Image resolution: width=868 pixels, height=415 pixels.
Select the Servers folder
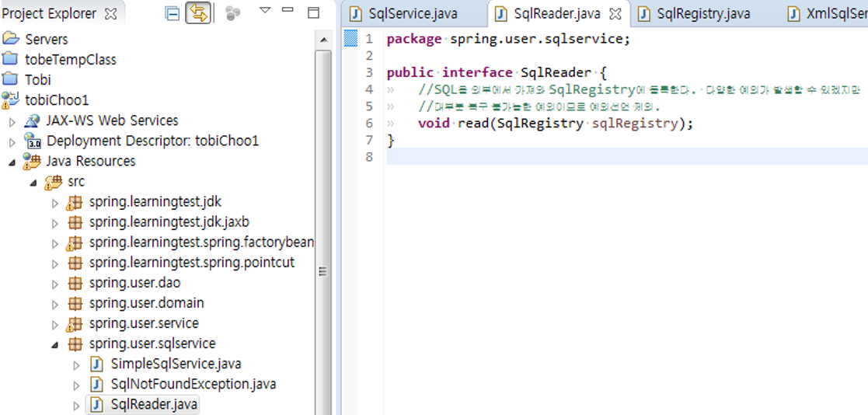coord(47,40)
